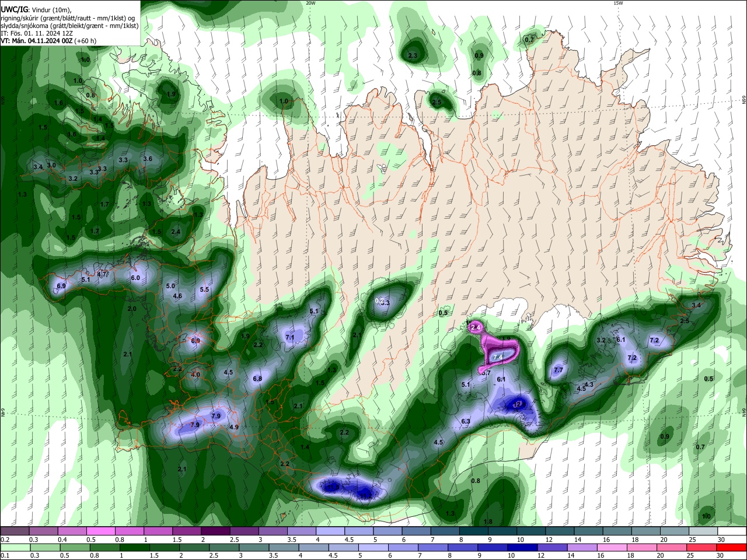The height and width of the screenshot is (560, 747).
Task: Click the "5.5" precipitation value
Action: pyautogui.click(x=204, y=289)
